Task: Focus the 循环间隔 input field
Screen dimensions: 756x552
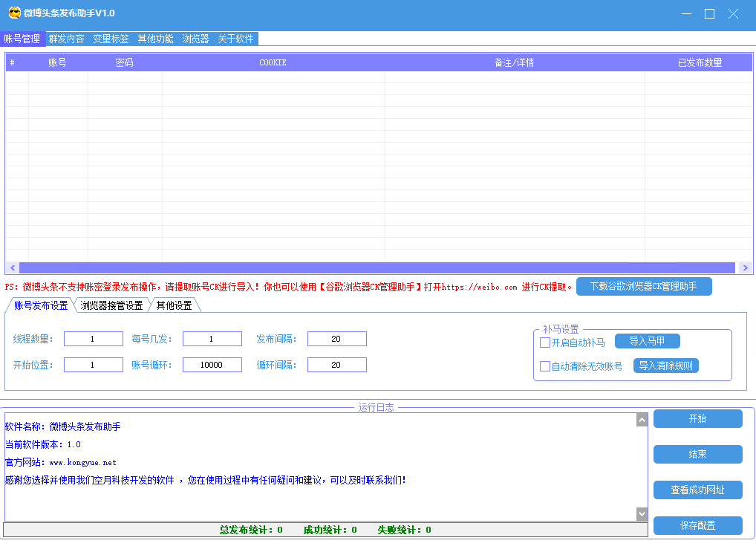Action: click(336, 365)
